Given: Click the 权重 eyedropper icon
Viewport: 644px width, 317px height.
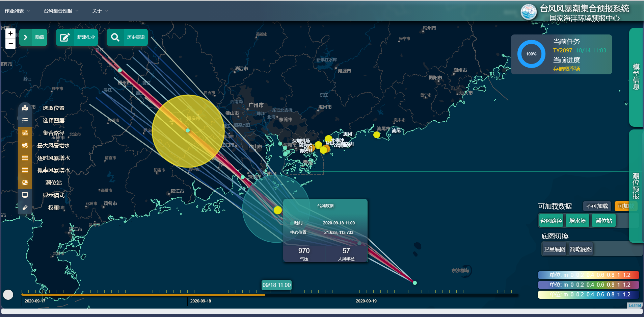Looking at the screenshot, I should coord(25,208).
